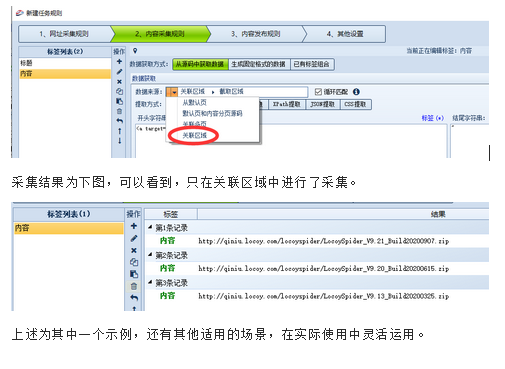Viewport: 505px width, 369px height.
Task: Click the result URL ending V9.20_Build20200615.zip
Action: click(324, 268)
